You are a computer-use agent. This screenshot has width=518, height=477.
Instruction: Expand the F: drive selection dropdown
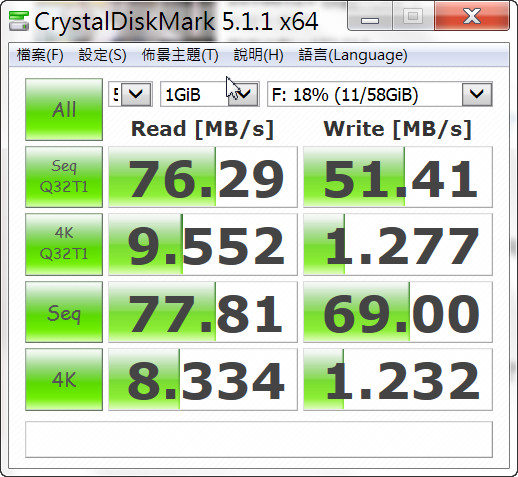(x=477, y=94)
